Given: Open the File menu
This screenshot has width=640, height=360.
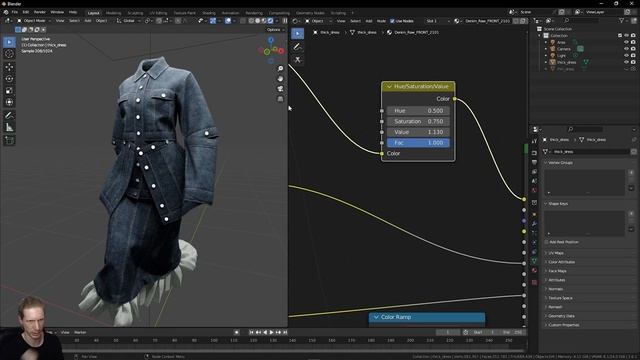Looking at the screenshot, I should point(15,12).
